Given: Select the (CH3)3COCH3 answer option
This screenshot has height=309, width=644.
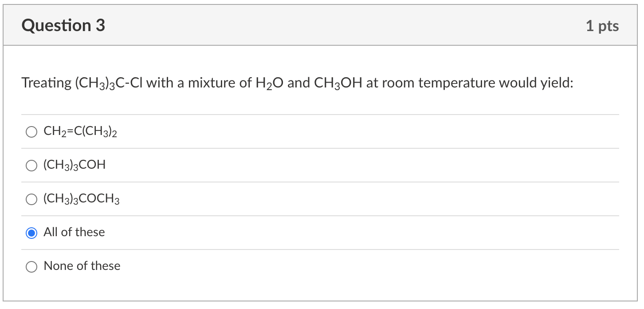Looking at the screenshot, I should [31, 199].
